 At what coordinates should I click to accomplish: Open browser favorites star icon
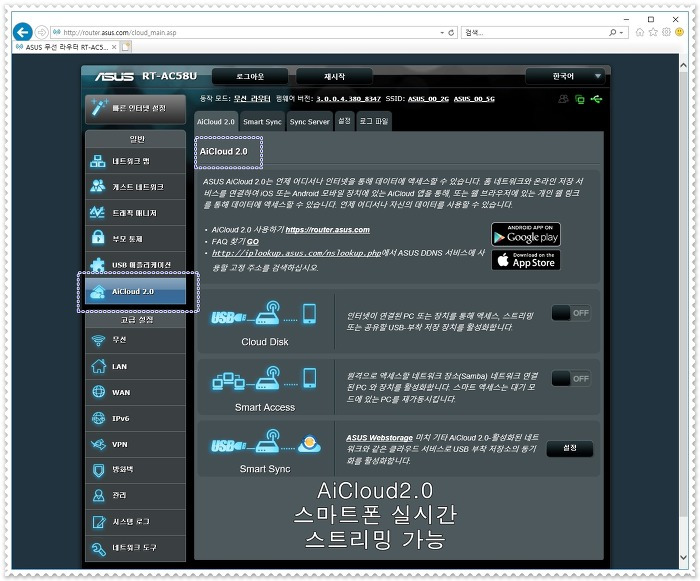[653, 32]
